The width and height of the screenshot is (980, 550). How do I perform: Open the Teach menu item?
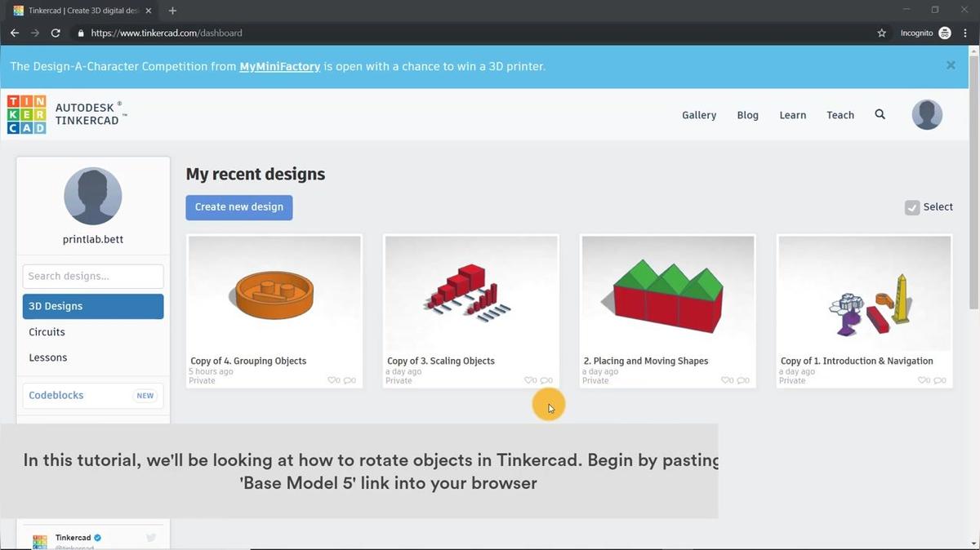pyautogui.click(x=840, y=115)
